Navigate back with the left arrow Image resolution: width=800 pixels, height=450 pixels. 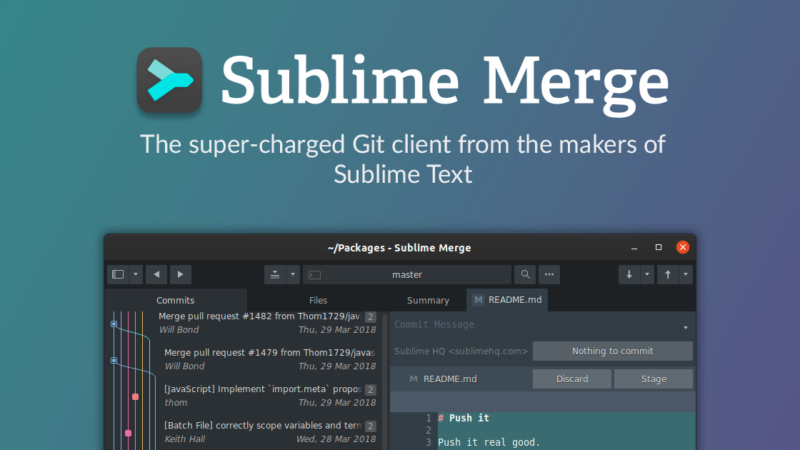(x=156, y=274)
